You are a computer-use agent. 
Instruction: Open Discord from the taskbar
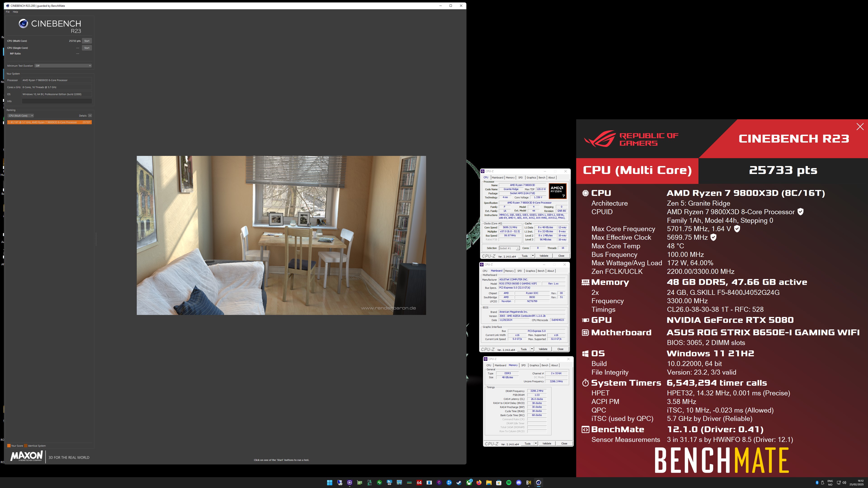coord(519,482)
